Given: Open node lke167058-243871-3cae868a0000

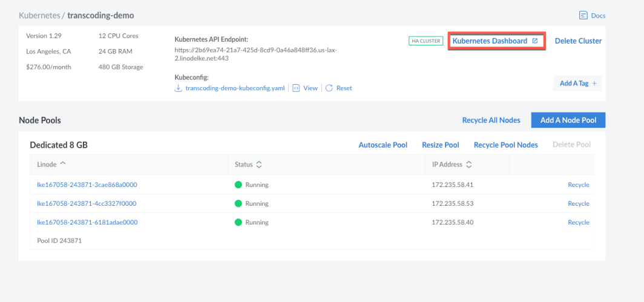Looking at the screenshot, I should click(87, 185).
